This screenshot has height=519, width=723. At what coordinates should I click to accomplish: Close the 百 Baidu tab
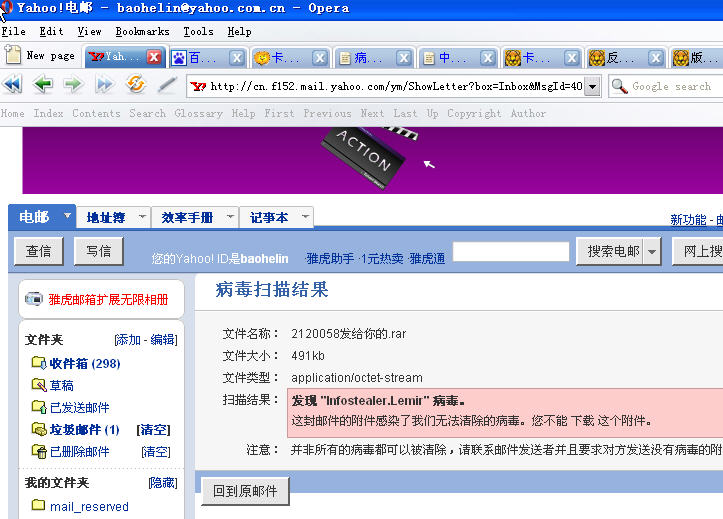(237, 58)
